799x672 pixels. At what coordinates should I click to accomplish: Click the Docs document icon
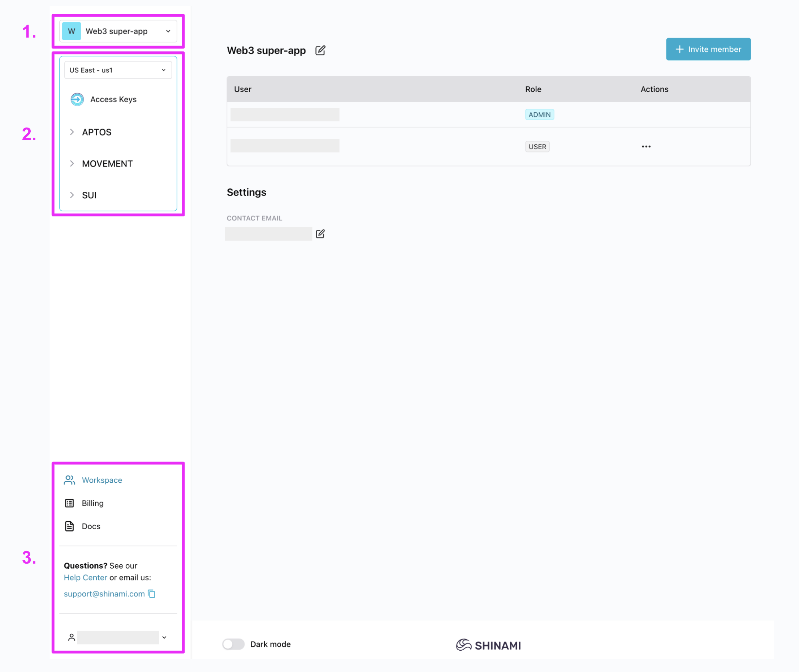pos(69,526)
